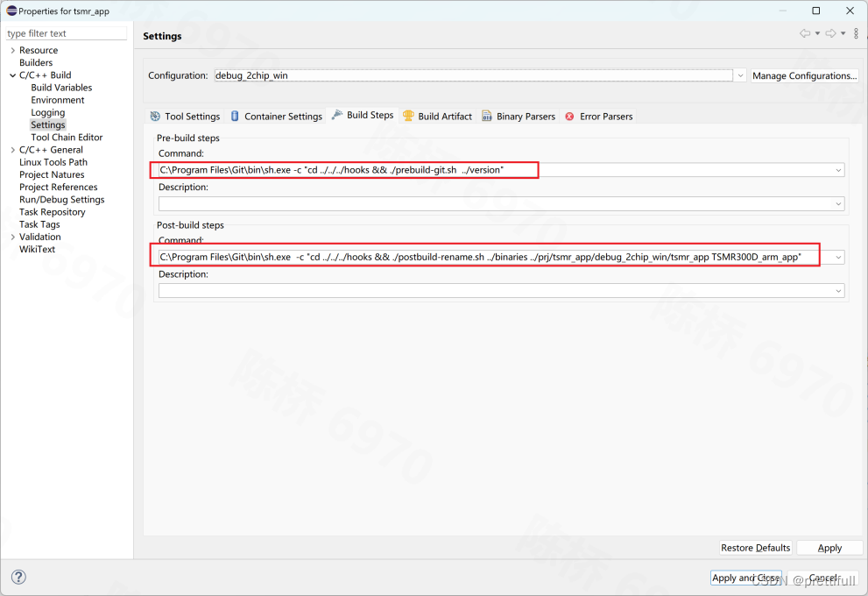Click the Restore Defaults button
Viewport: 868px width, 596px height.
tap(756, 548)
